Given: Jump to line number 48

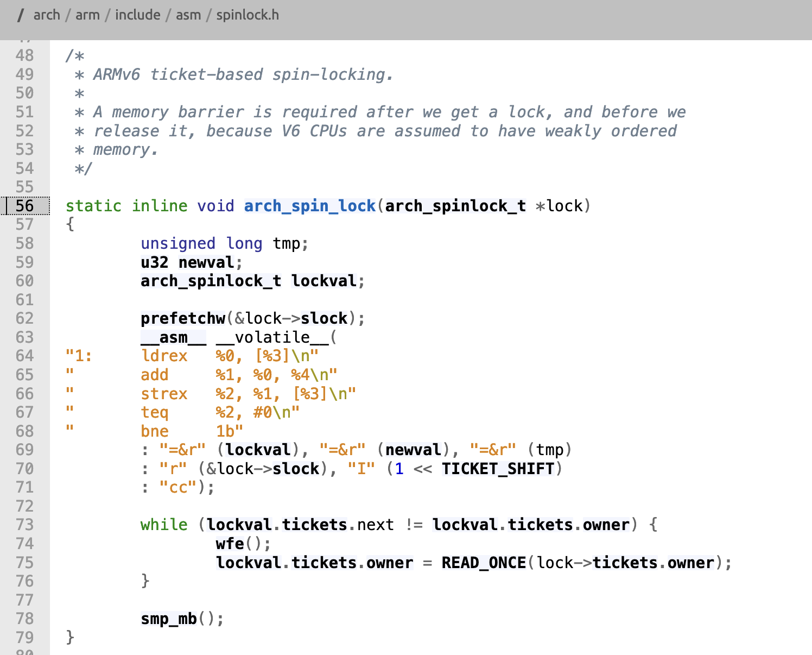Looking at the screenshot, I should pos(24,55).
